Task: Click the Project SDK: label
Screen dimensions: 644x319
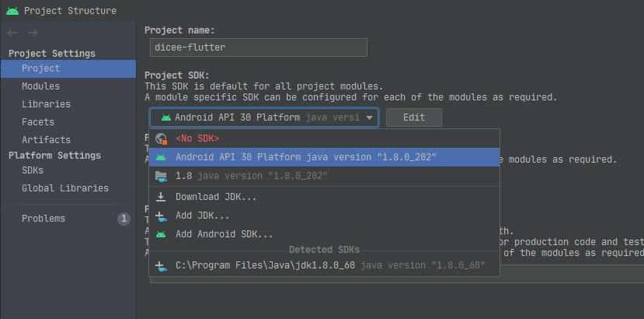Action: point(177,75)
